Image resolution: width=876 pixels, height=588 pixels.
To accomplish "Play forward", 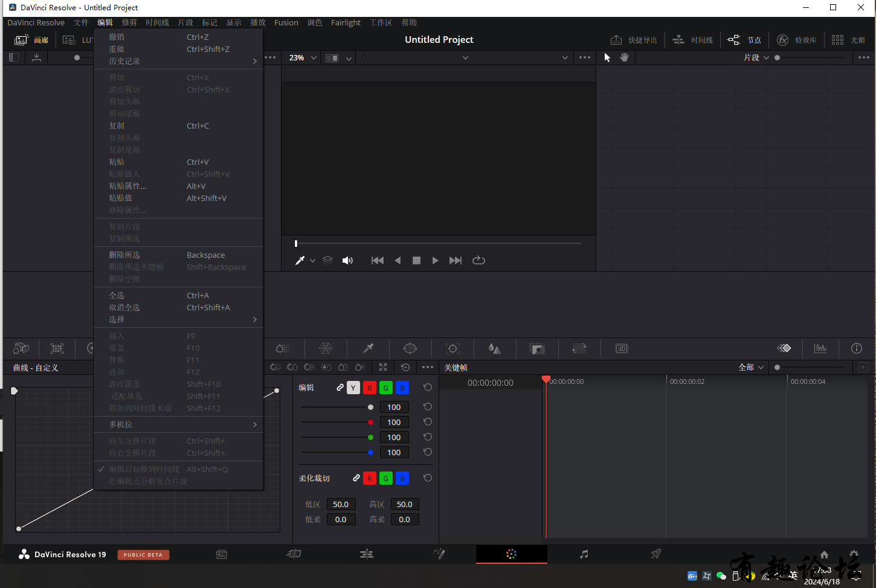I will [x=435, y=260].
